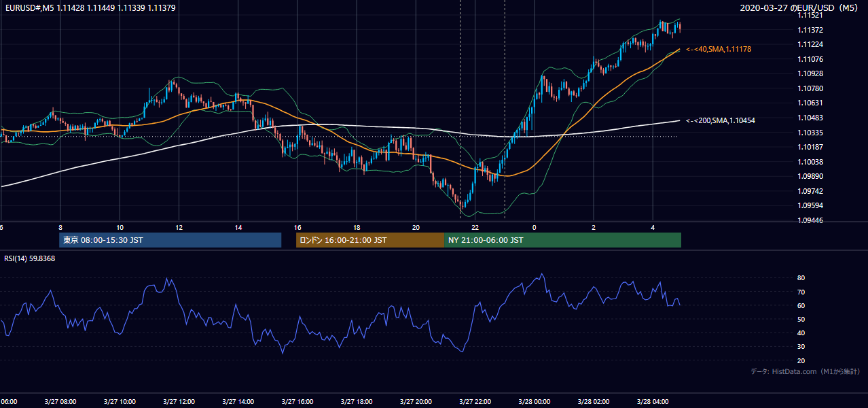
Task: Click hour label 18 under price chart
Action: coord(357,227)
